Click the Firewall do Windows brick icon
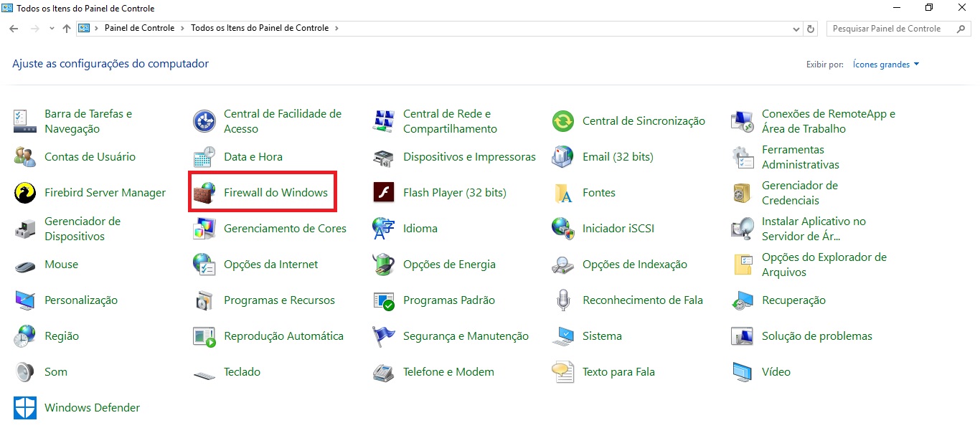The image size is (980, 428). coord(204,193)
